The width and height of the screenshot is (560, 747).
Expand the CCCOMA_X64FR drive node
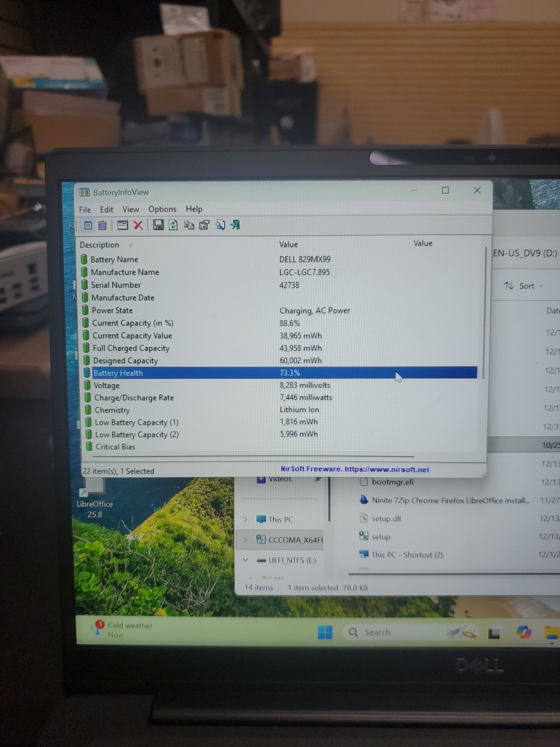(245, 540)
